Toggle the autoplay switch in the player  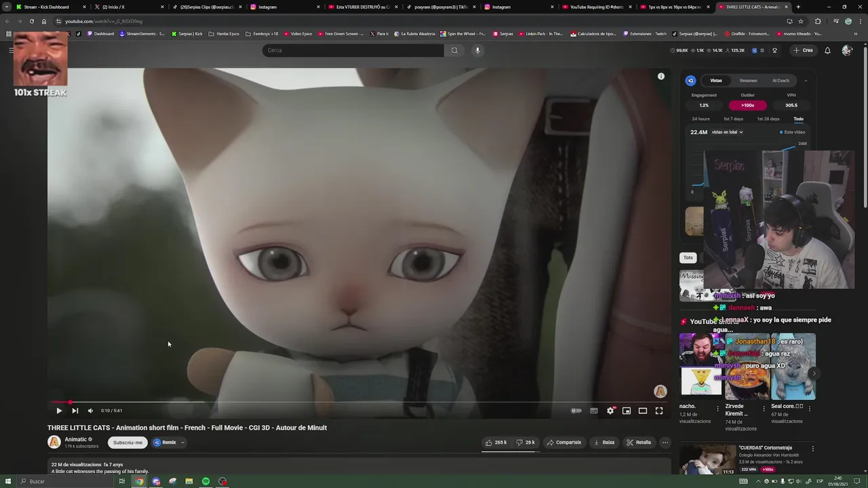coord(576,411)
